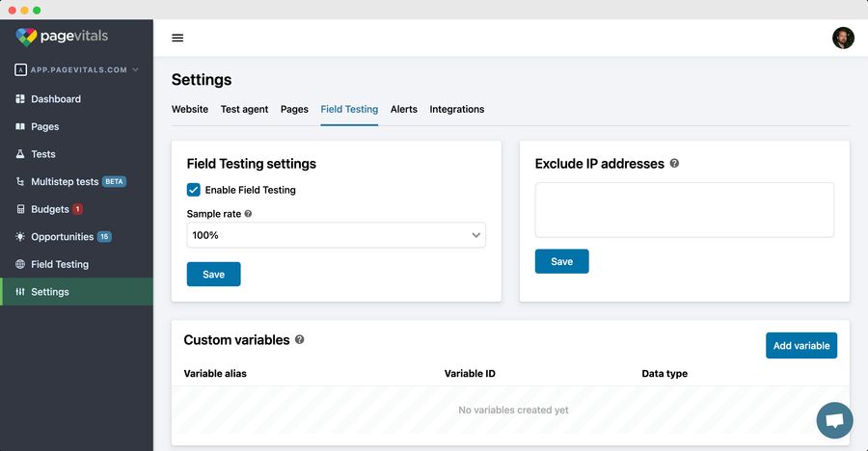Click the help icon beside Sample rate

tap(248, 214)
